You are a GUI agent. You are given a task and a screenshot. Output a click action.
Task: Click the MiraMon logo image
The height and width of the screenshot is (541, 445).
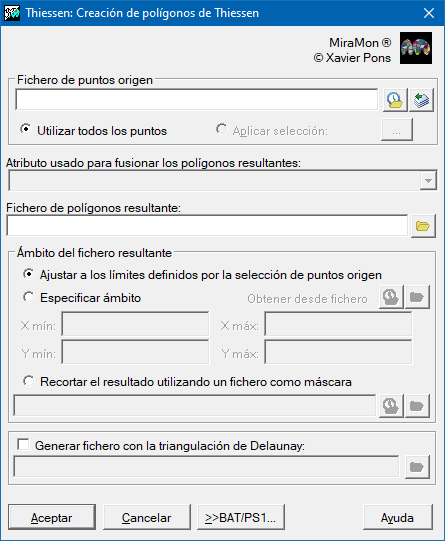pos(416,48)
